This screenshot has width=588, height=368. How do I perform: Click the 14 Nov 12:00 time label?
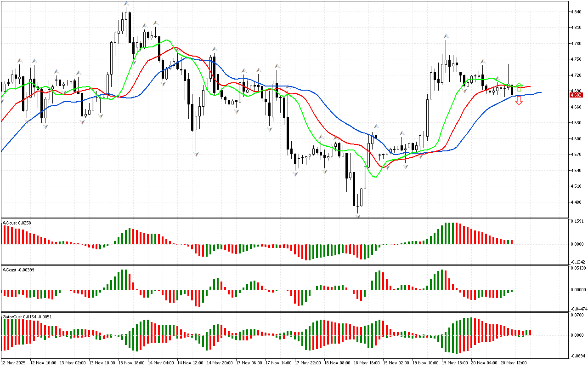(x=191, y=363)
